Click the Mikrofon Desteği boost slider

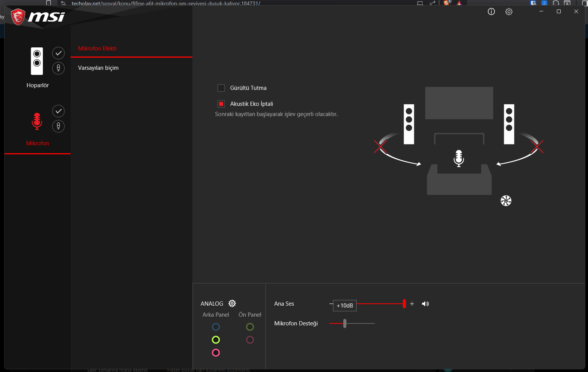(352, 323)
